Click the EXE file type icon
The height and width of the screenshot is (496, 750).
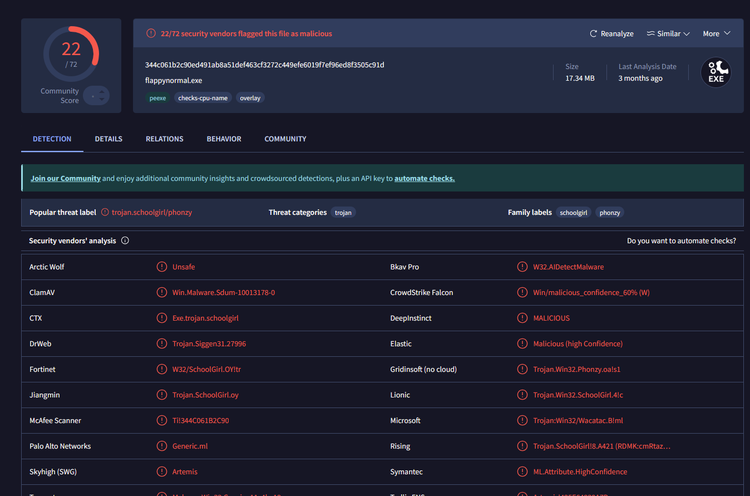tap(716, 73)
